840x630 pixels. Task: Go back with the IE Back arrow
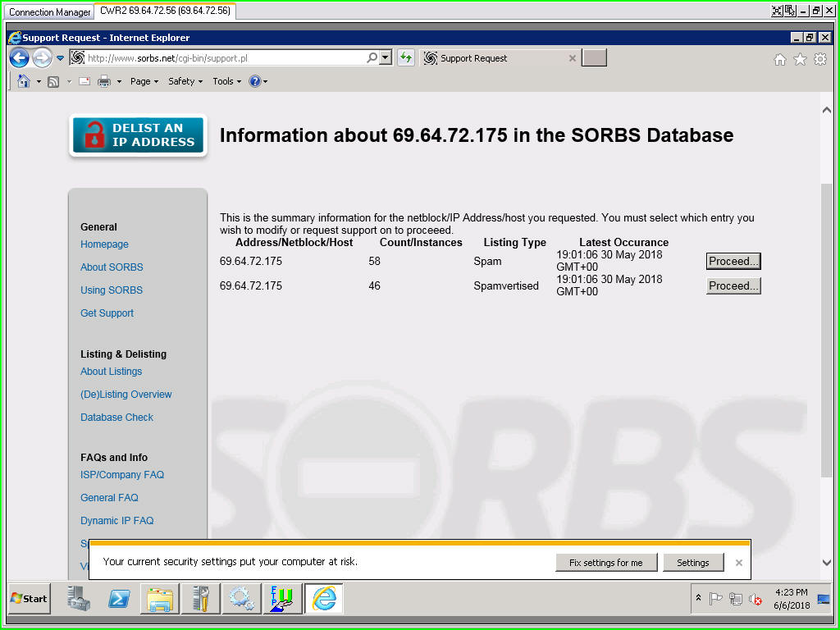coord(19,58)
